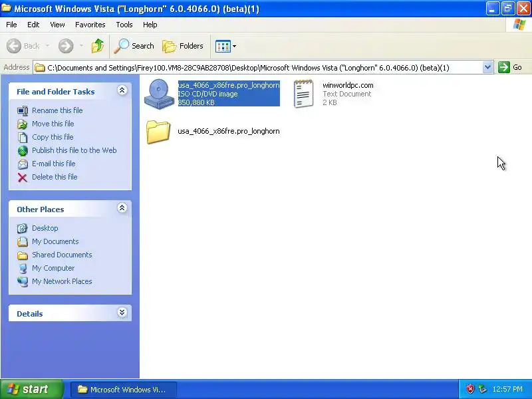Image resolution: width=532 pixels, height=399 pixels.
Task: Open the Forward history dropdown arrow
Action: pyautogui.click(x=81, y=45)
